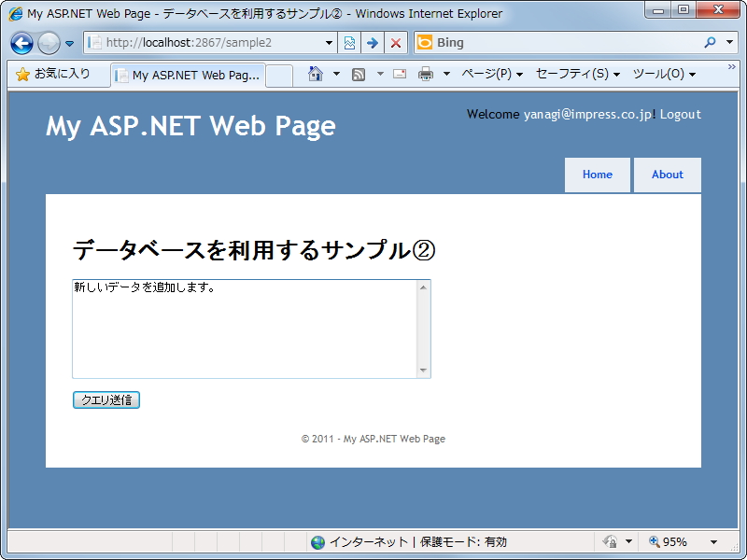Toggle Compatibility View in the address bar
747x560 pixels.
coord(349,42)
